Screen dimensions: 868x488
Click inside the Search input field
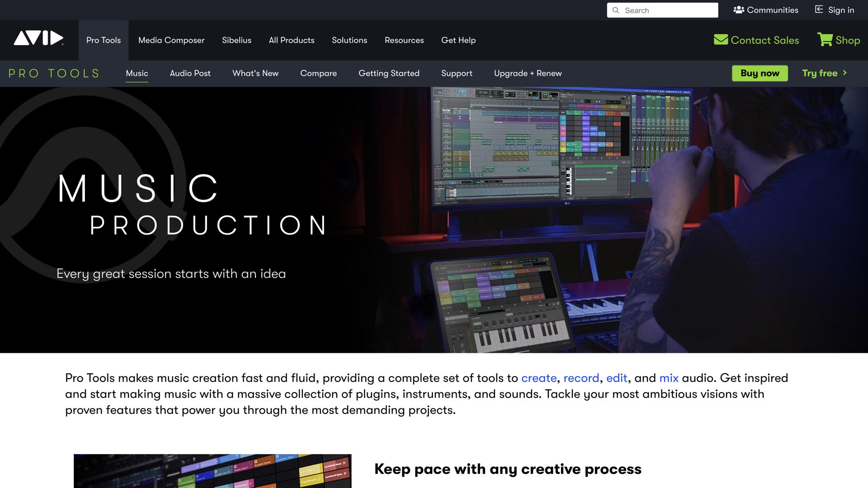pyautogui.click(x=669, y=10)
